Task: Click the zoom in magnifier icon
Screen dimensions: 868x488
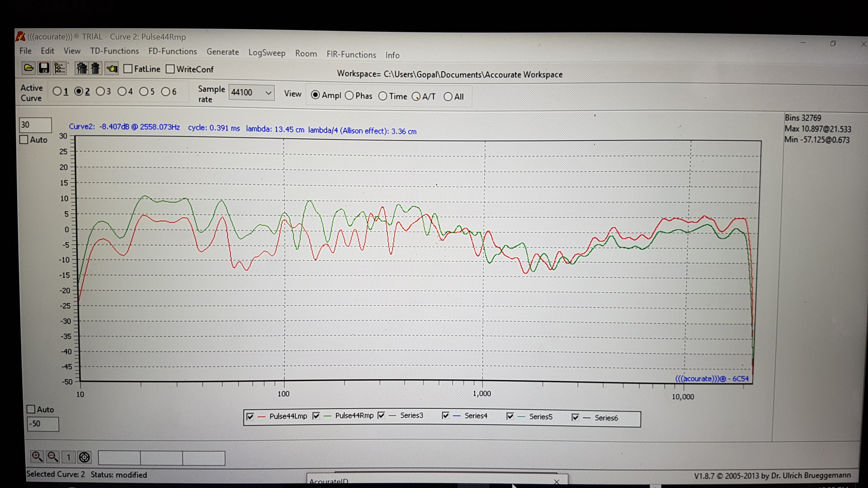Action: pyautogui.click(x=37, y=457)
